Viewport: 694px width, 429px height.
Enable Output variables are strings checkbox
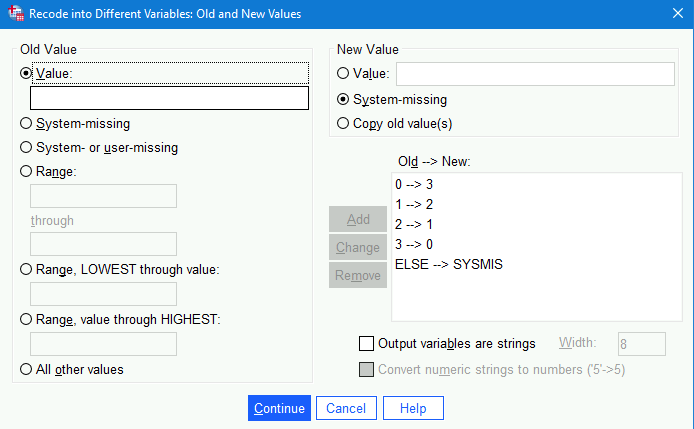coord(366,344)
